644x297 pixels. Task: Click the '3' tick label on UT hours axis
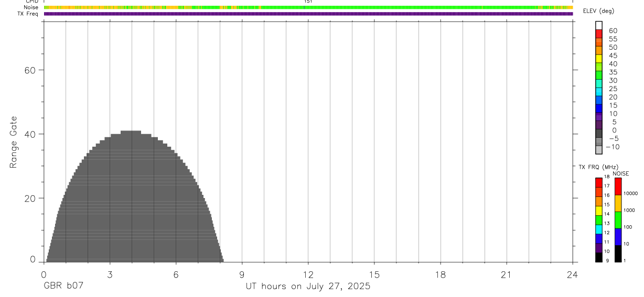pyautogui.click(x=110, y=274)
